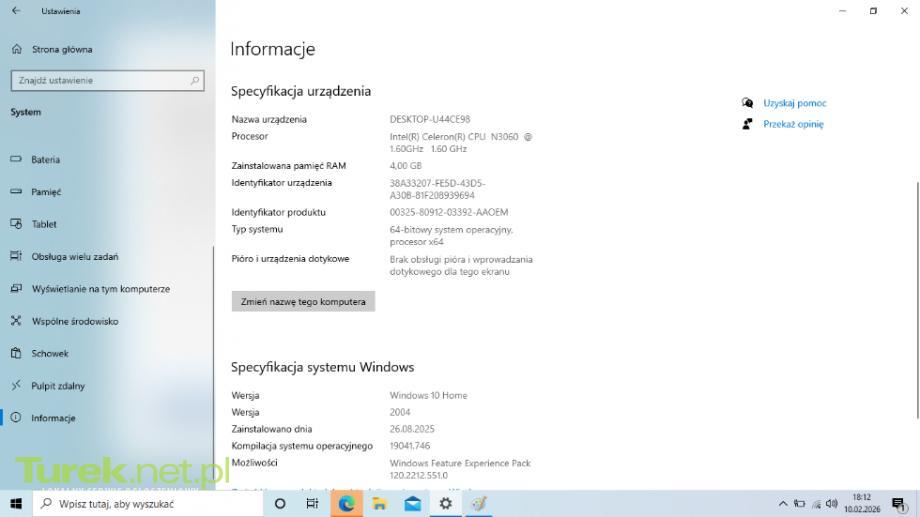
Task: Click the back arrow in Settings header
Action: pos(16,11)
